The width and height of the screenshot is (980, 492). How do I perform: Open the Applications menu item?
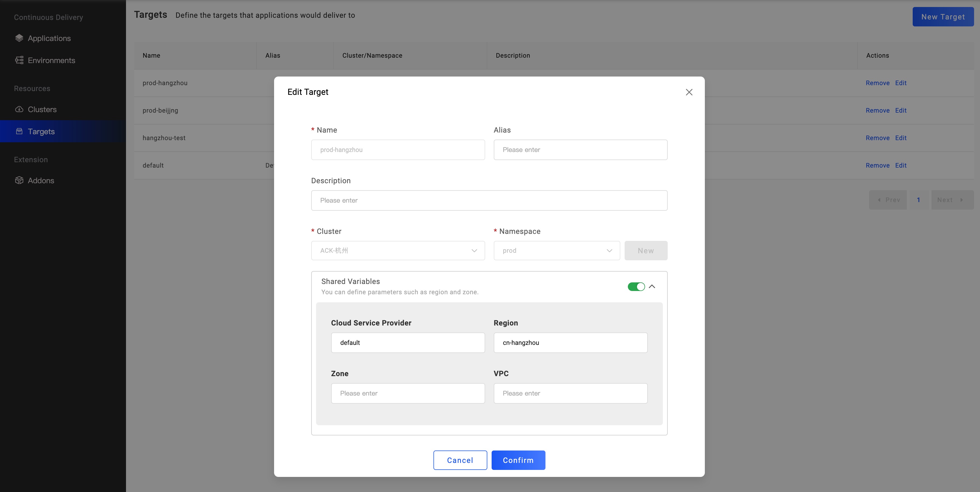49,38
